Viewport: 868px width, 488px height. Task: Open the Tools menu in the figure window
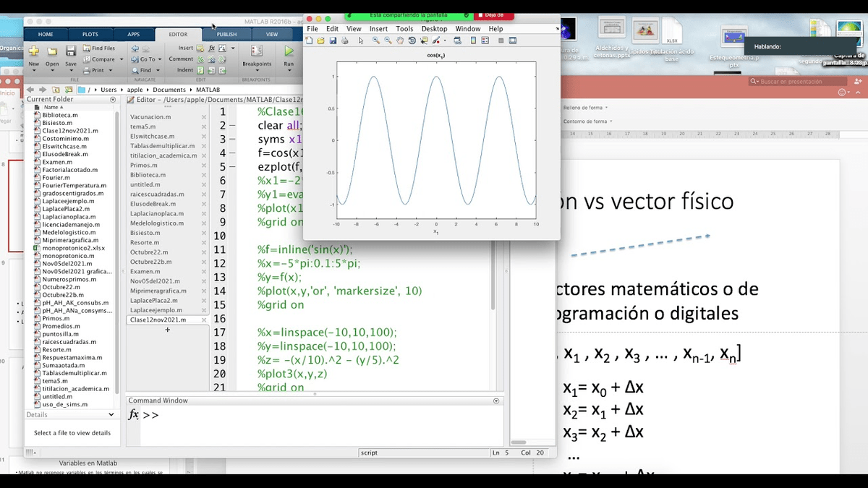pyautogui.click(x=404, y=29)
